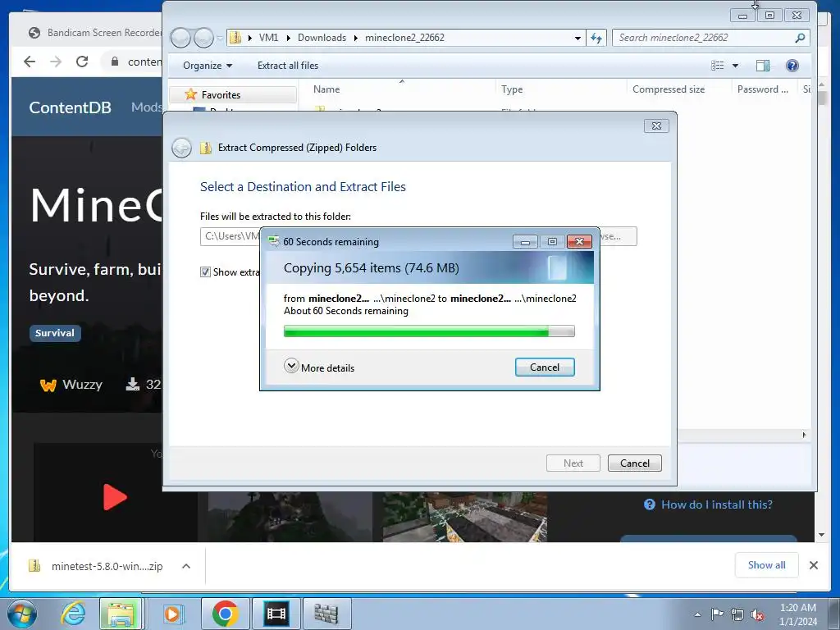The height and width of the screenshot is (630, 840).
Task: Open the address bar history dropdown
Action: click(577, 38)
